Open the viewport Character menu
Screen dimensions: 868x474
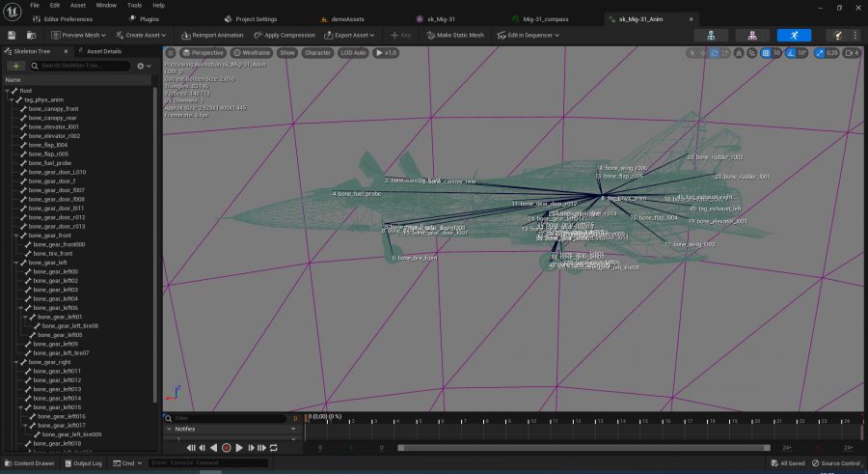317,53
